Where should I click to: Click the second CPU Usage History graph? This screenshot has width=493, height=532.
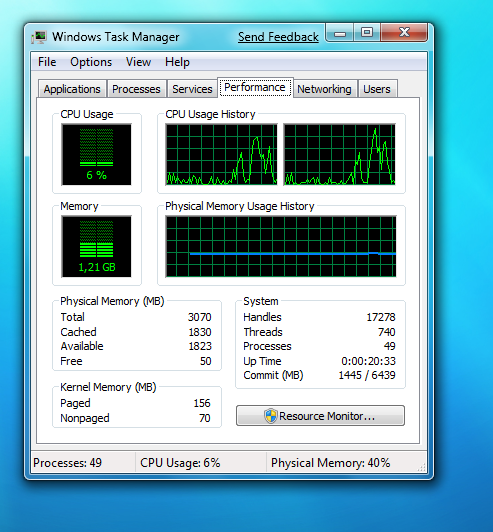point(340,155)
